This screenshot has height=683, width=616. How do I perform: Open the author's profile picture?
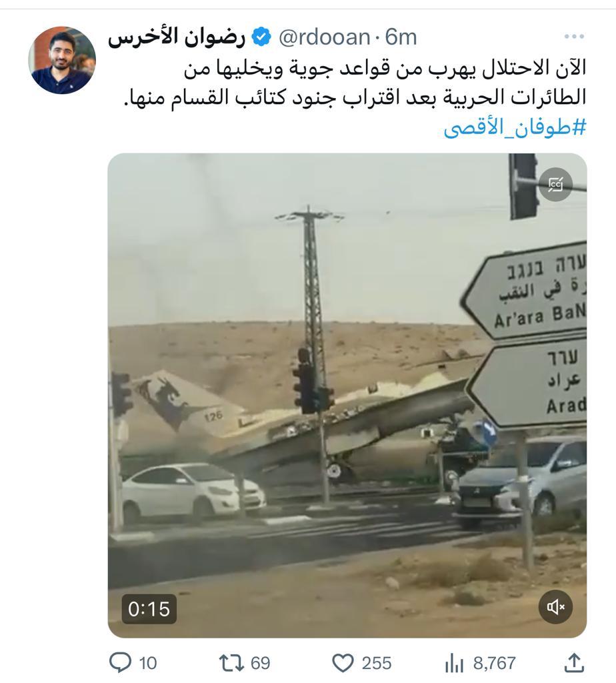click(62, 60)
